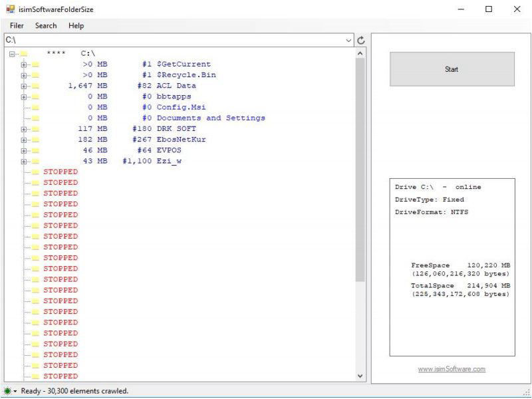Click the '30,300 elements crawled' status text
The height and width of the screenshot is (399, 532).
(88, 391)
